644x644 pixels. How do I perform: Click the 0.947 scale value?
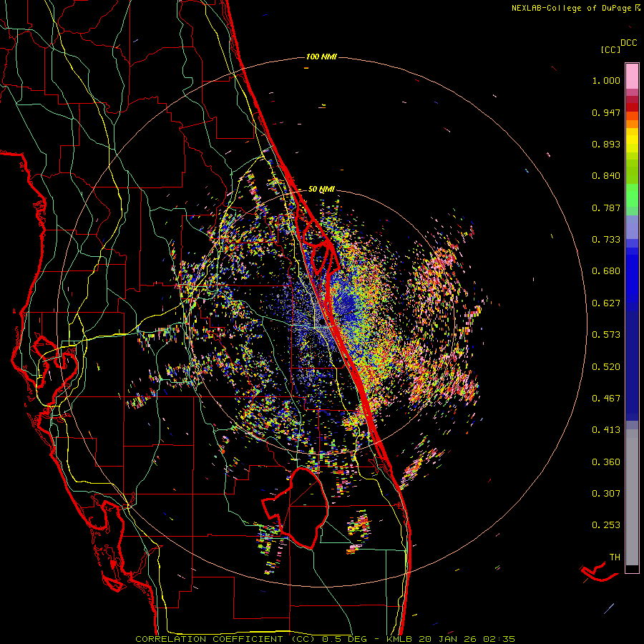[x=606, y=112]
